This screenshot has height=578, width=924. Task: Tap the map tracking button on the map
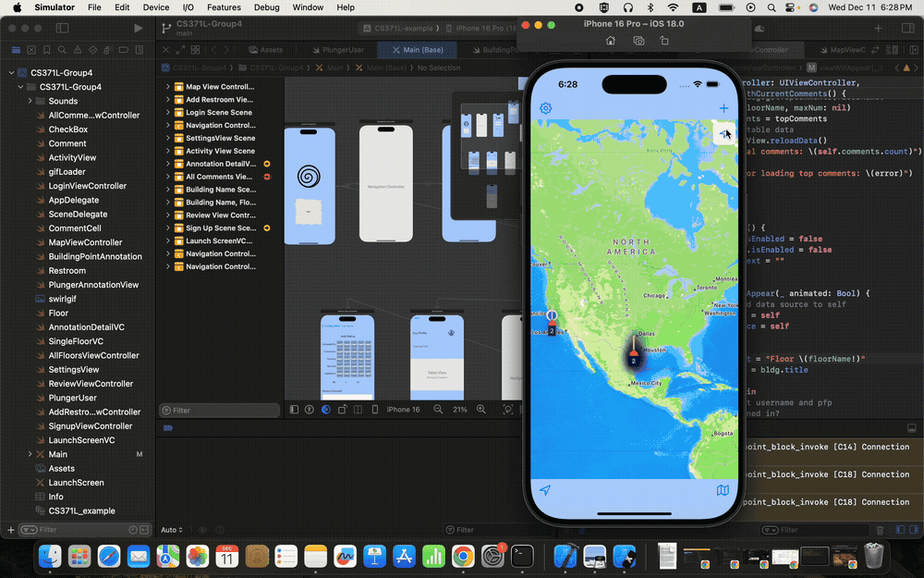tap(724, 133)
